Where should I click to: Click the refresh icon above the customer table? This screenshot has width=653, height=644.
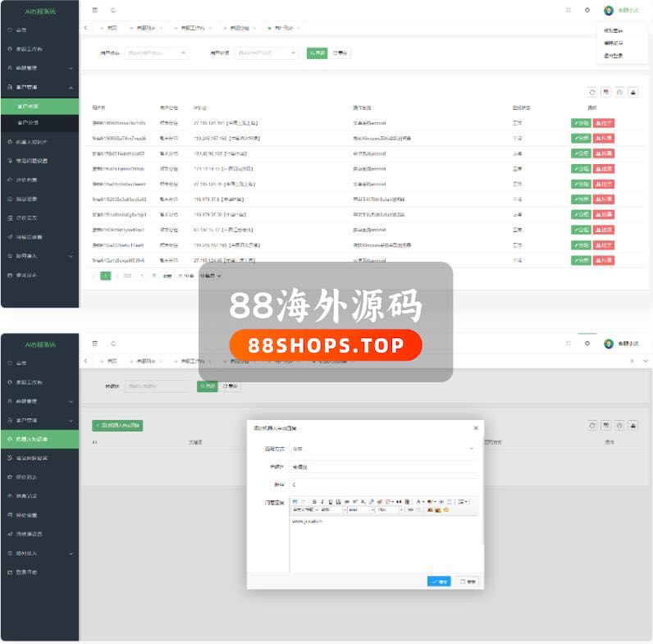(592, 92)
